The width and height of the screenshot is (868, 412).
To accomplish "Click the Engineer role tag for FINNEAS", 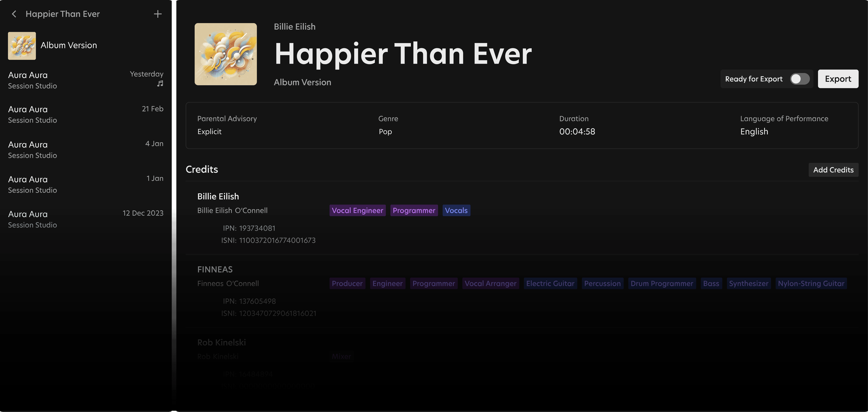I will (x=387, y=284).
